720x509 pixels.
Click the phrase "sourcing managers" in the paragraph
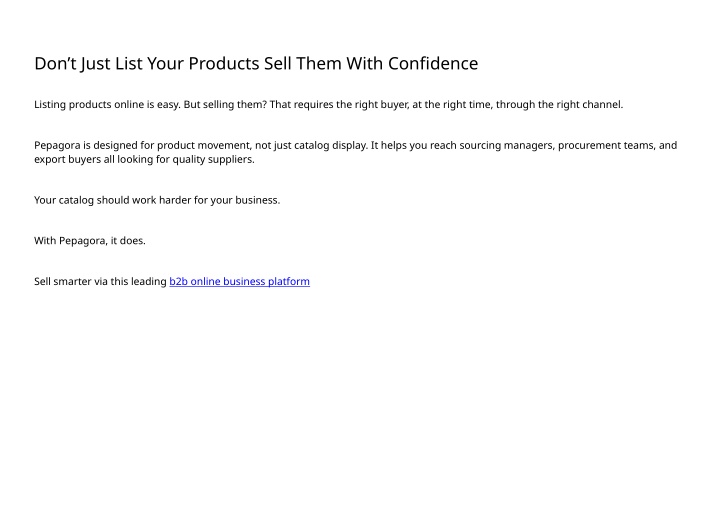(x=507, y=146)
